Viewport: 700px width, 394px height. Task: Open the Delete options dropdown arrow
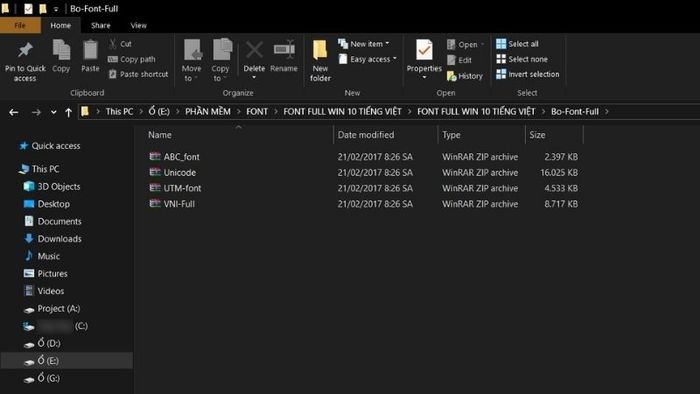(x=254, y=78)
